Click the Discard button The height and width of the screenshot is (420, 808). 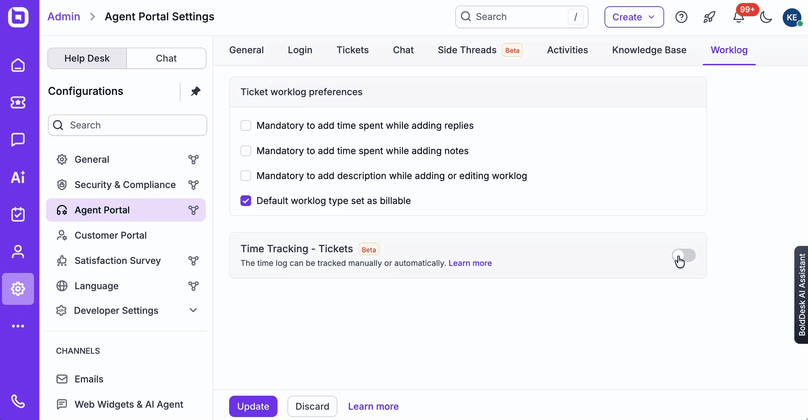pos(312,406)
